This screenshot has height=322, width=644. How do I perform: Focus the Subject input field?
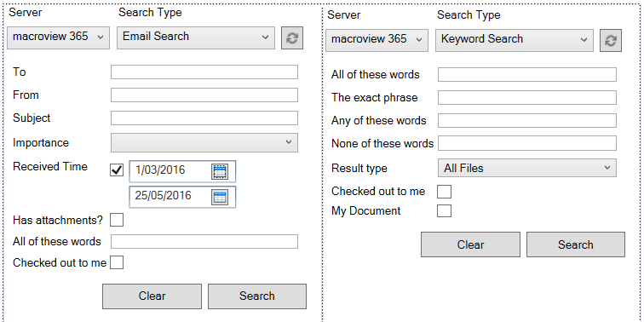pyautogui.click(x=204, y=118)
